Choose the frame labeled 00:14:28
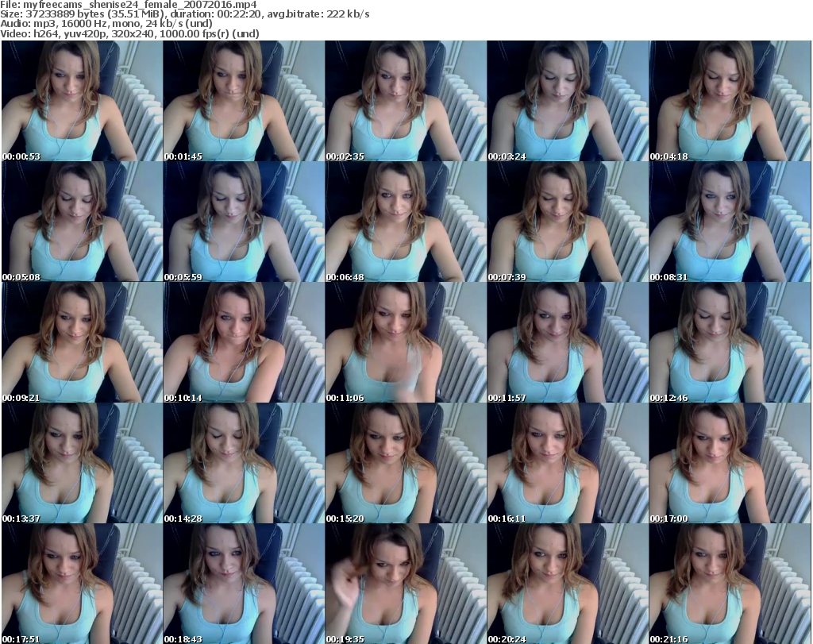Image resolution: width=813 pixels, height=644 pixels. coord(244,464)
